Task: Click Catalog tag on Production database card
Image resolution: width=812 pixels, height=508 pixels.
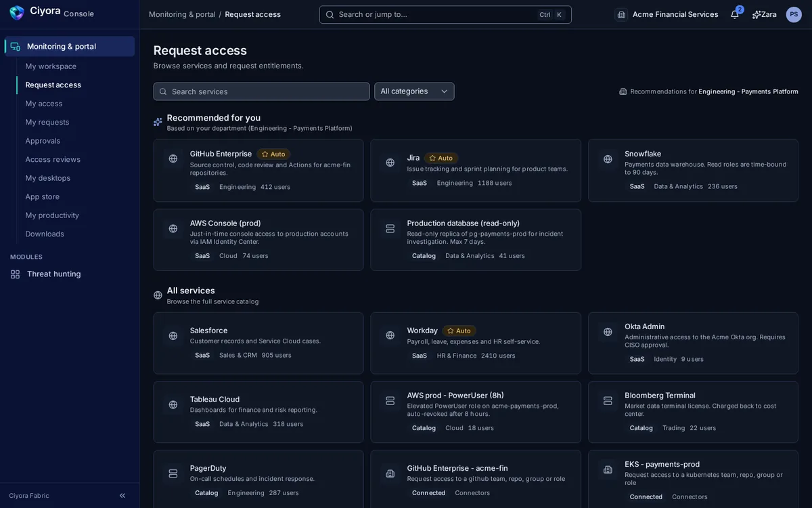Action: [424, 256]
